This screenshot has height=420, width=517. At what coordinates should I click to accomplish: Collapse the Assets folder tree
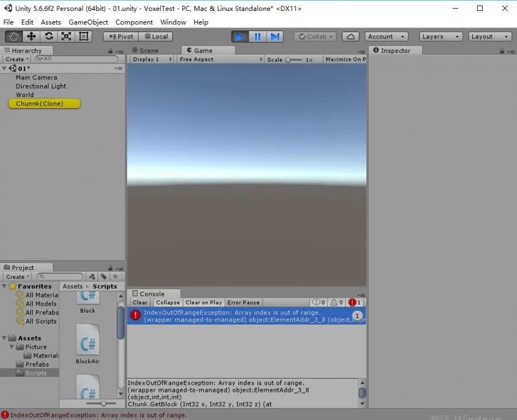point(4,338)
